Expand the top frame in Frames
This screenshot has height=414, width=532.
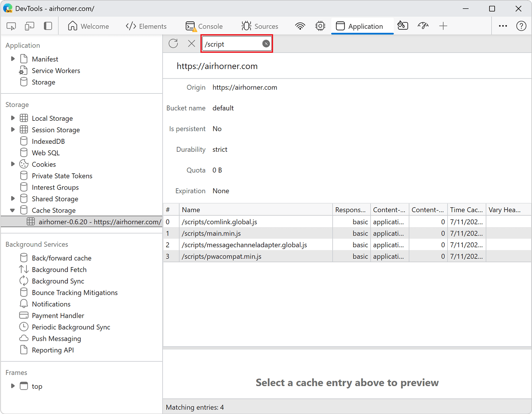[x=12, y=386]
